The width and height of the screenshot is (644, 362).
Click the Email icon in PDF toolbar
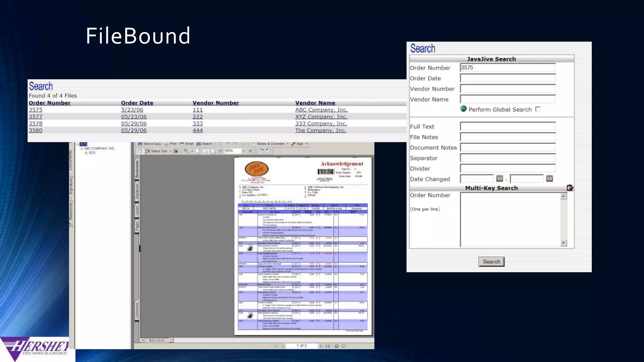click(x=182, y=144)
